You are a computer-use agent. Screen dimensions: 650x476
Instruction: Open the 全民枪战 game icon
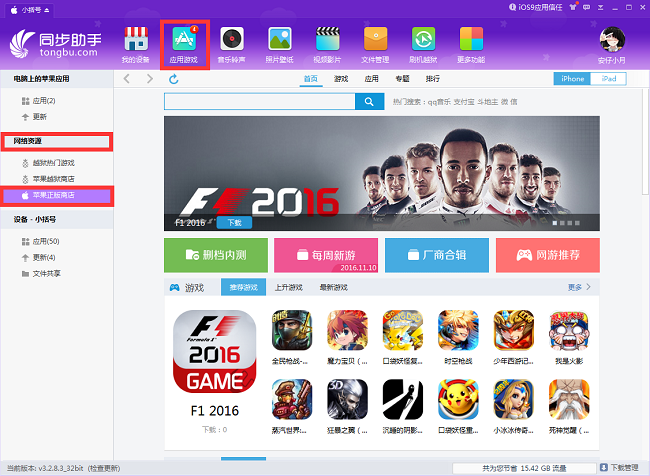[291, 330]
